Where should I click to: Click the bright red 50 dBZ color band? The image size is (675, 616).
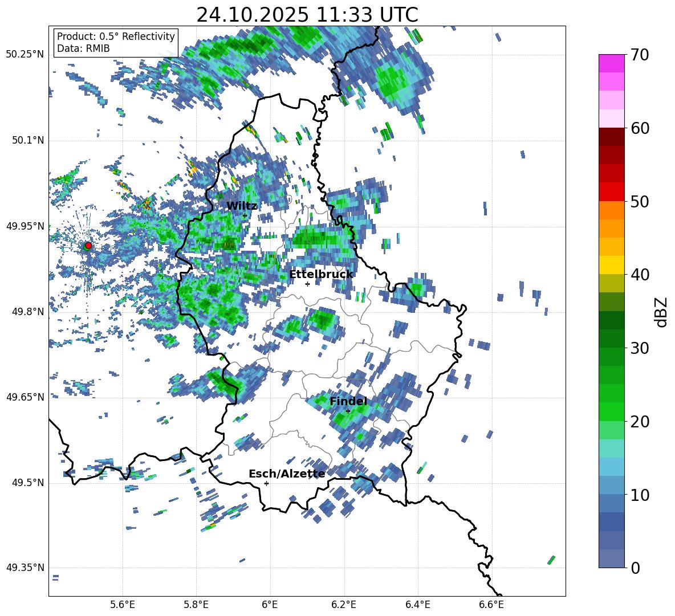click(x=612, y=192)
